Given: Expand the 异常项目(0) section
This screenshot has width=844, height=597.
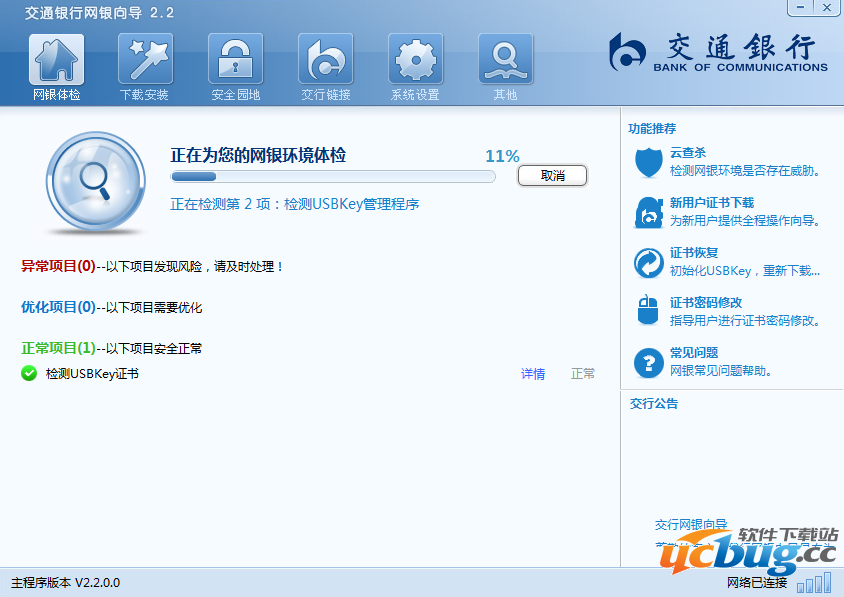Looking at the screenshot, I should tap(58, 267).
